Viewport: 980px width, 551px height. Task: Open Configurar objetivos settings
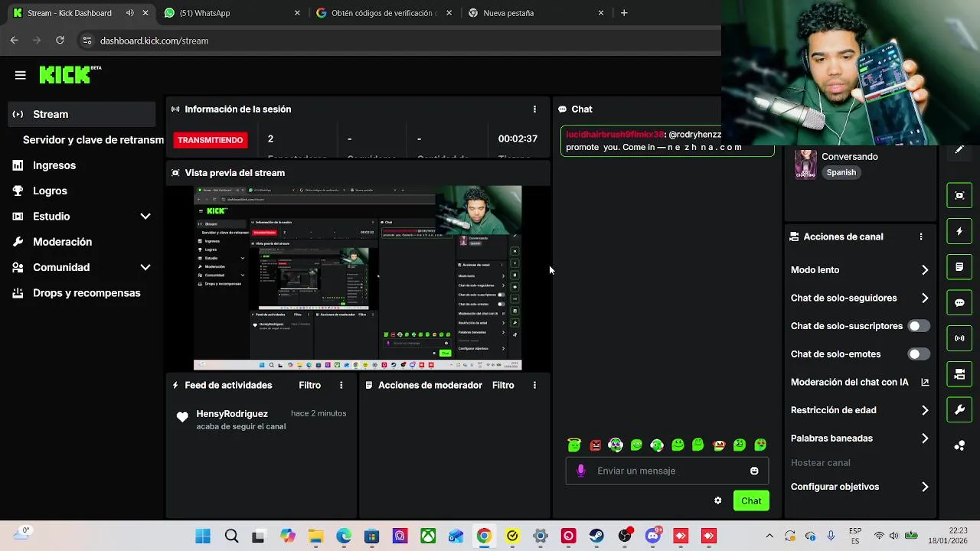pos(859,487)
